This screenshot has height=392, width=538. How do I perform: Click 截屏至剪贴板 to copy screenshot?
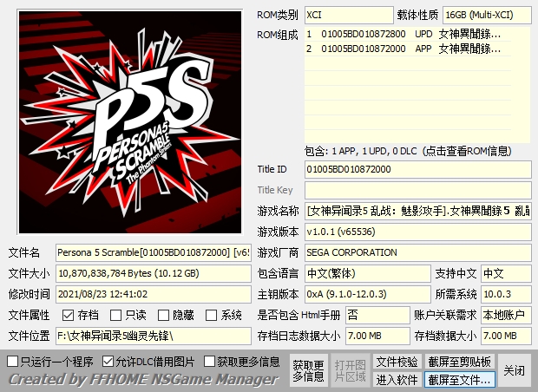click(459, 362)
